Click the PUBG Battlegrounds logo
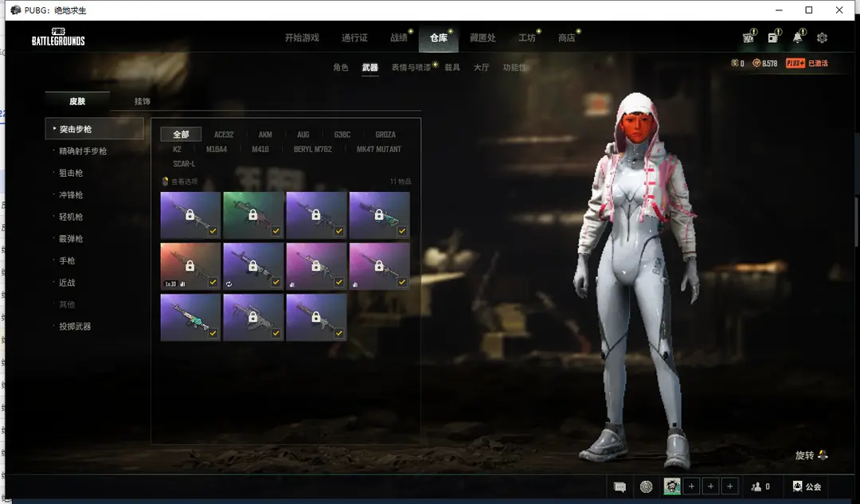 (58, 37)
